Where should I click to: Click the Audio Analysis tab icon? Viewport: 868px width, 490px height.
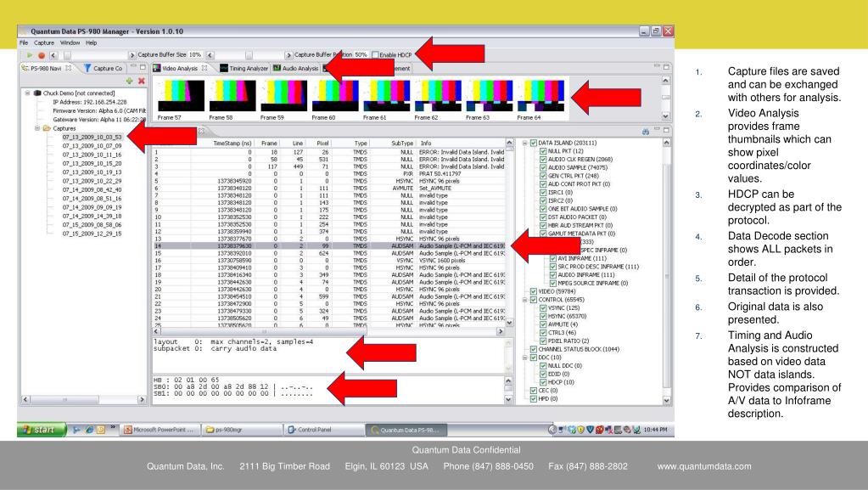point(277,68)
